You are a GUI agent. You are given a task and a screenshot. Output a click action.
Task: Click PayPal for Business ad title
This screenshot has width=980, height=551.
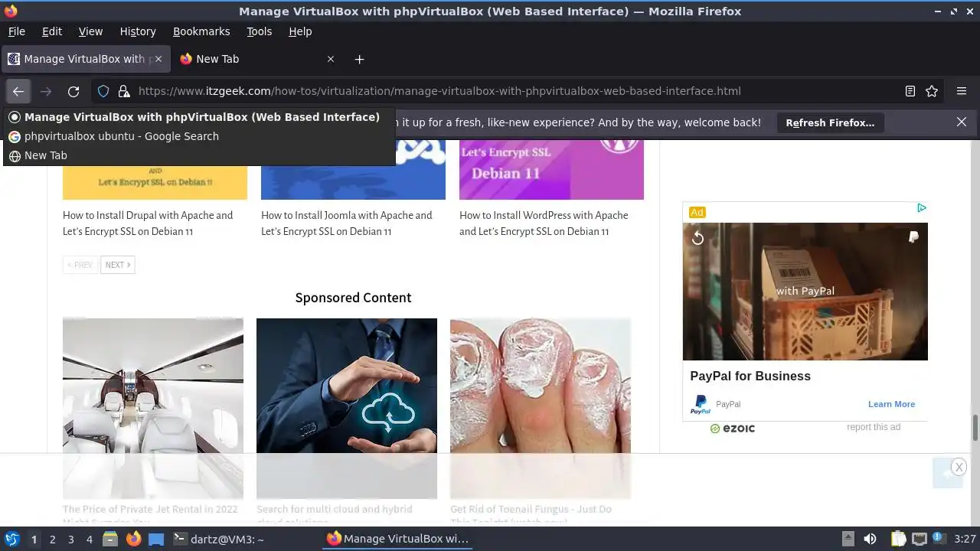point(750,376)
